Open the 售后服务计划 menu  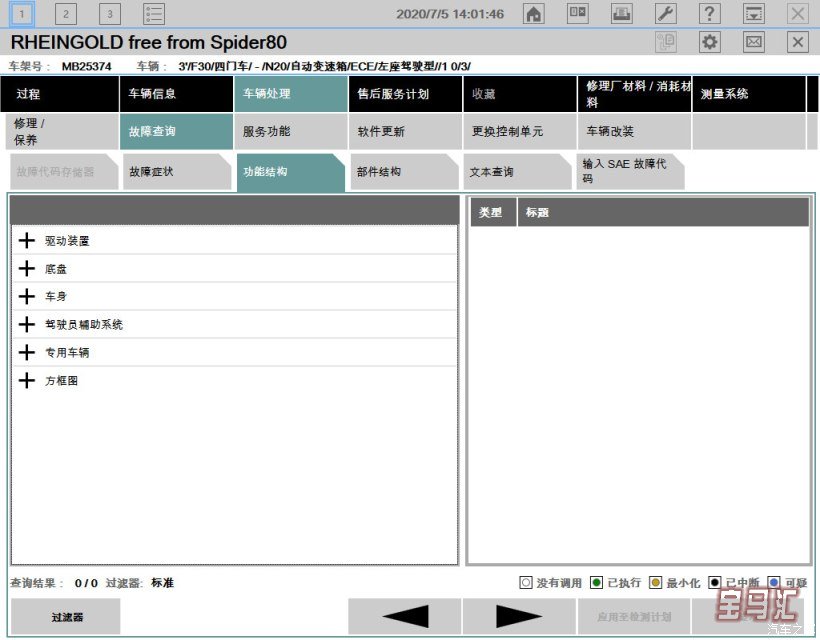click(405, 94)
